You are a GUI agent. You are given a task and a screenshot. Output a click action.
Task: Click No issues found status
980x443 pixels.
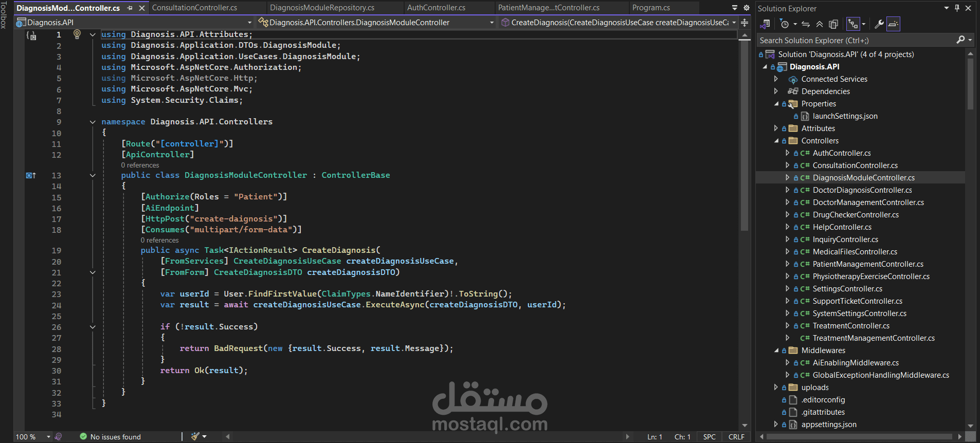pyautogui.click(x=115, y=437)
